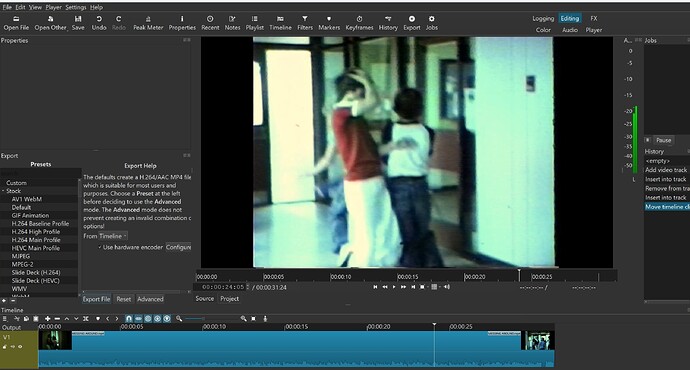This screenshot has width=690, height=370.
Task: Click the timeline Cut icon
Action: pyautogui.click(x=17, y=319)
